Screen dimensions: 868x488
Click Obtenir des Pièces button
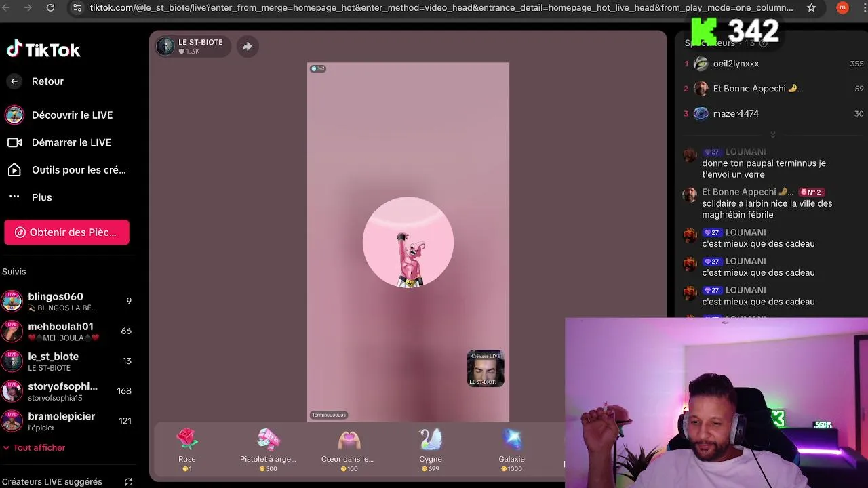pos(66,232)
